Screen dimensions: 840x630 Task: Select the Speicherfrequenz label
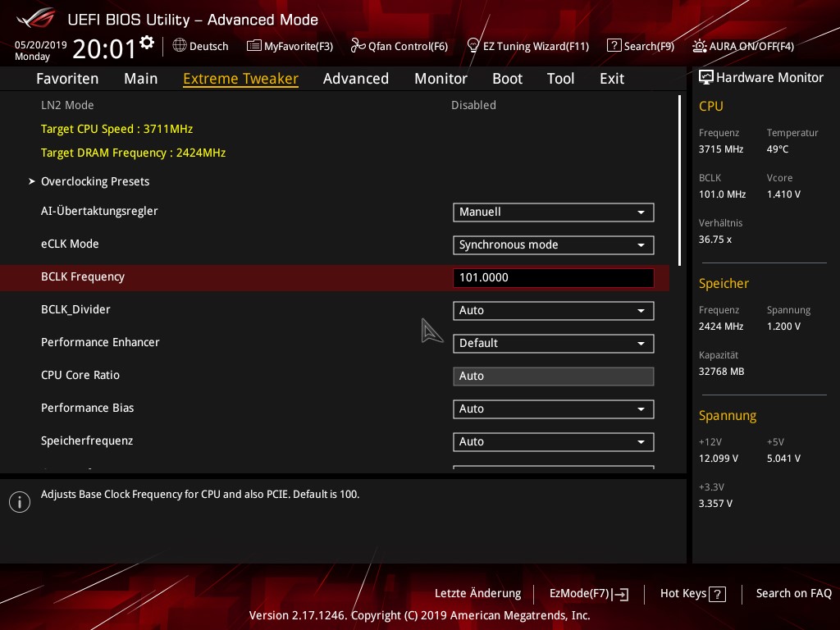click(87, 441)
